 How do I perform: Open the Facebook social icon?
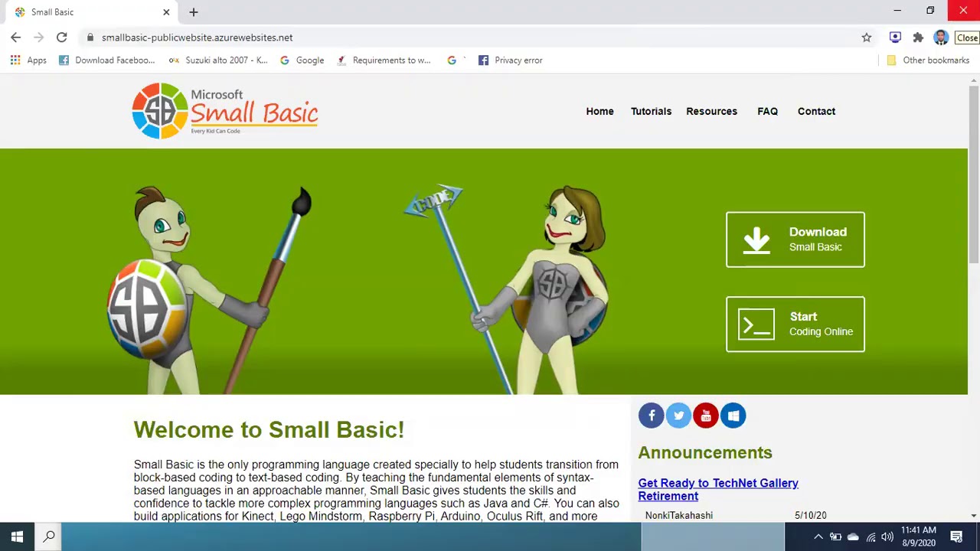[x=652, y=416]
